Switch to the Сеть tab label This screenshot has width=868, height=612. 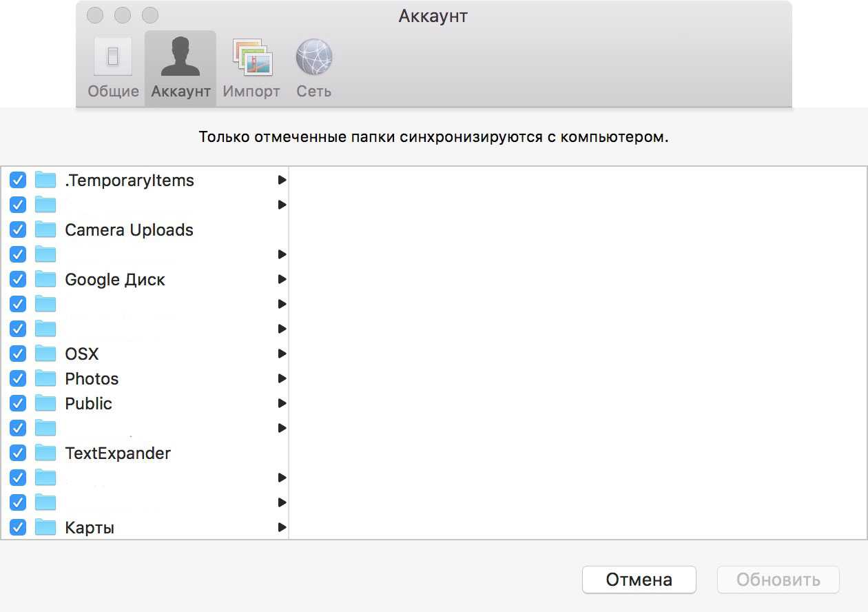tap(314, 92)
